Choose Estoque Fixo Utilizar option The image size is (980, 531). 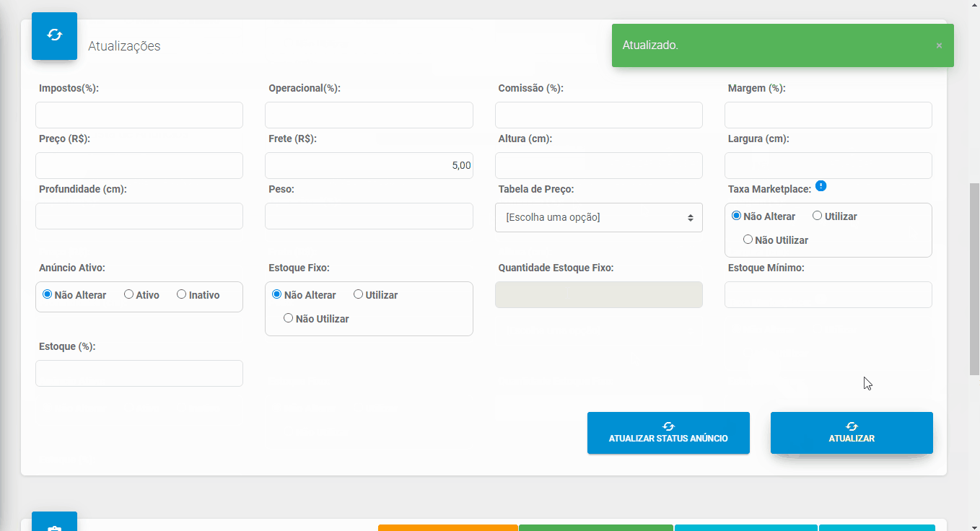(358, 294)
